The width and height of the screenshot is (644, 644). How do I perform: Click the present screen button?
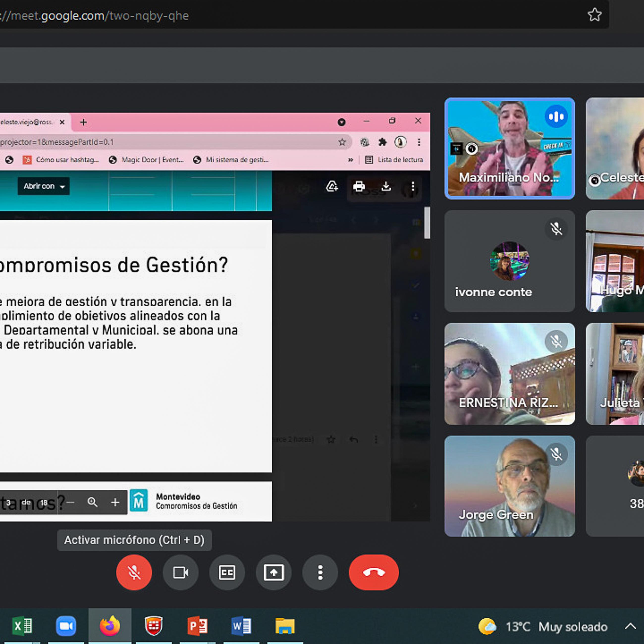274,572
